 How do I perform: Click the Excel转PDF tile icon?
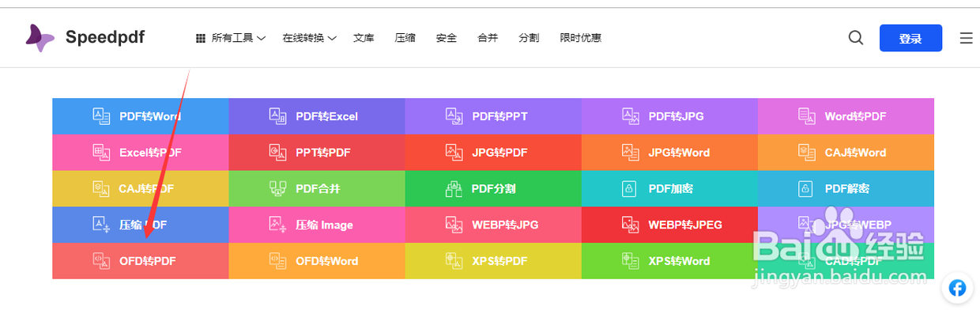(x=101, y=152)
